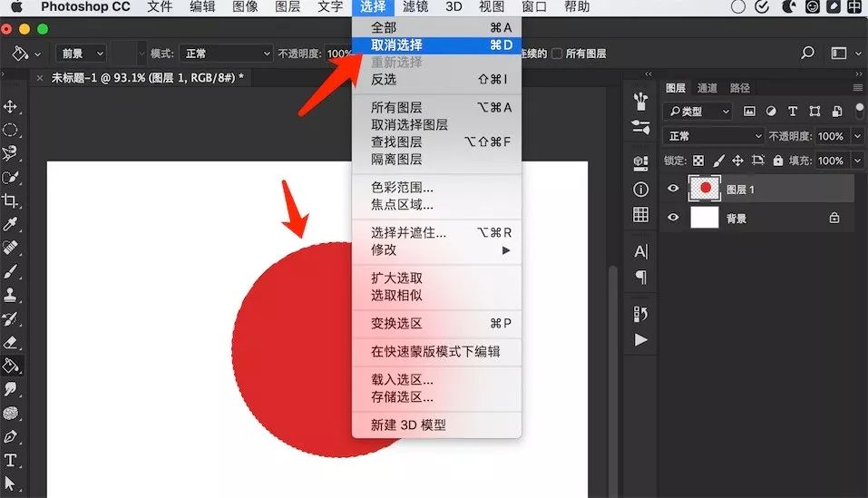Select the Pen tool
868x498 pixels.
point(10,436)
